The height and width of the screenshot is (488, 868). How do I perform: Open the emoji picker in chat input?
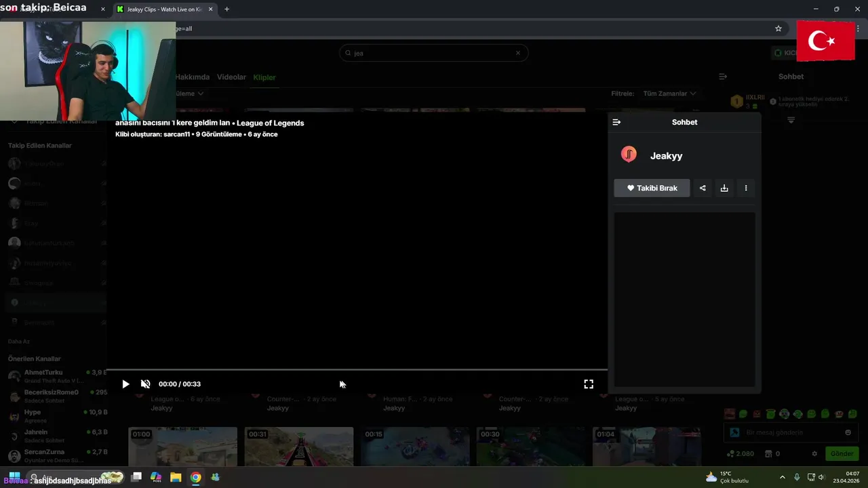pos(848,432)
